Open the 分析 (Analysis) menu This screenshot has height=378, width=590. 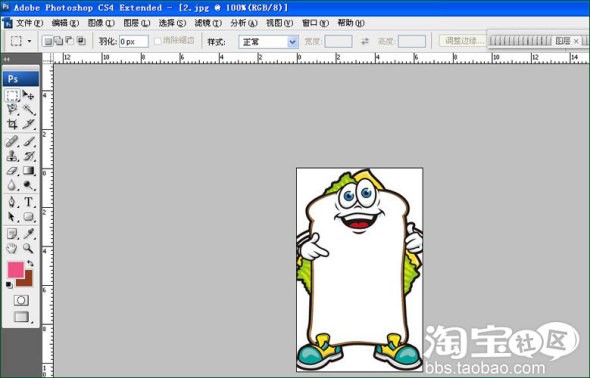click(244, 23)
